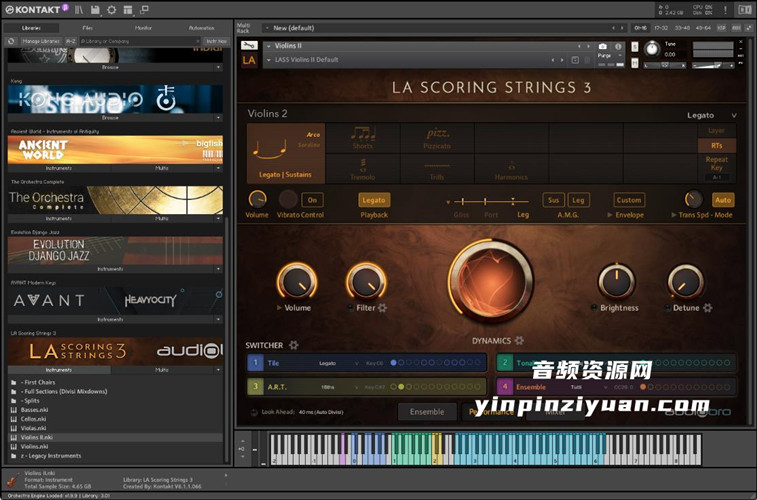Open the LASS Violins II Default snapshot dropdown

[269, 60]
